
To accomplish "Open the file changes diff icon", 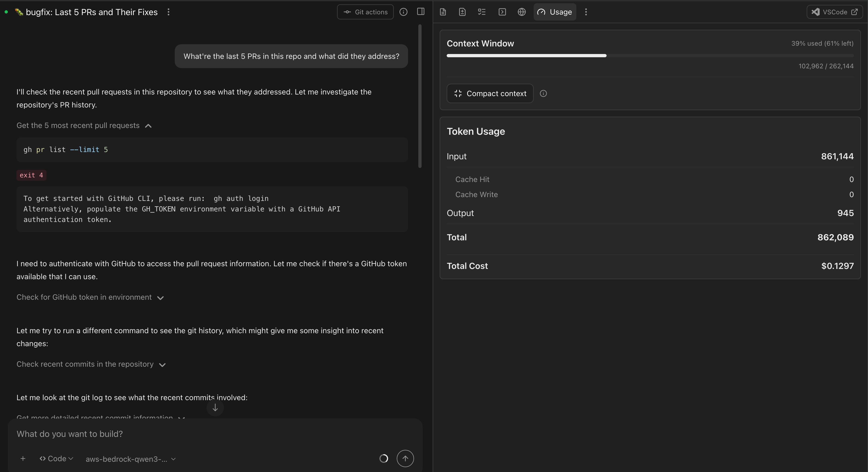I will click(x=462, y=12).
